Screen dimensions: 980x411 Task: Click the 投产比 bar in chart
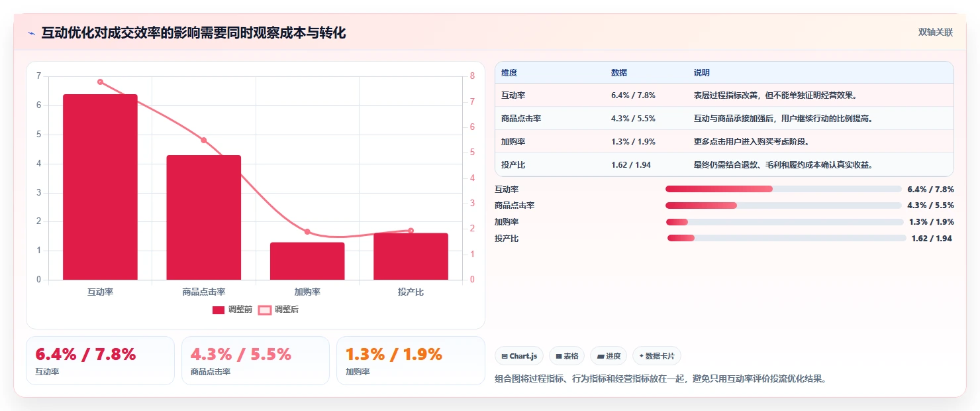411,257
